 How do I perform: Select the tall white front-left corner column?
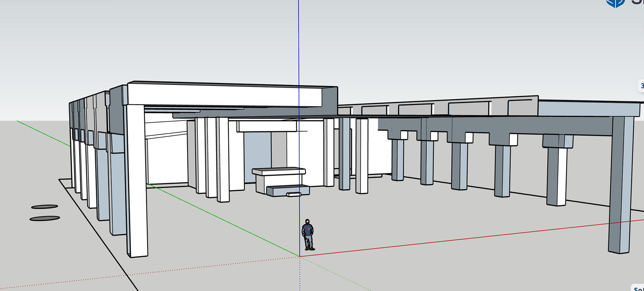(138, 181)
